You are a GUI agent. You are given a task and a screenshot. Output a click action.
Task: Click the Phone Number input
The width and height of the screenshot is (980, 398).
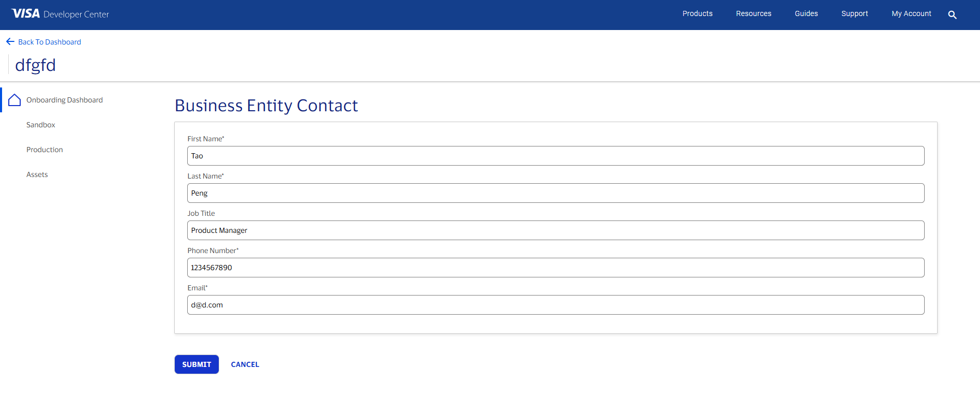[x=555, y=268]
